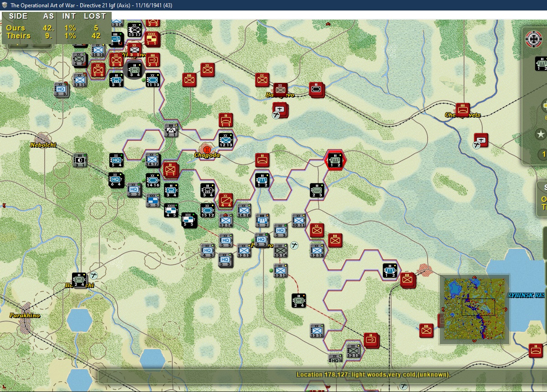Click the black army XXXX counter 4 5

171,210
